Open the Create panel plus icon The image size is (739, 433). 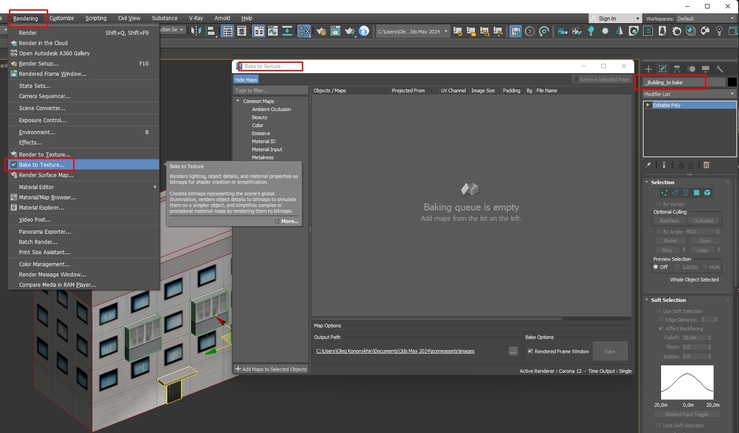point(649,69)
